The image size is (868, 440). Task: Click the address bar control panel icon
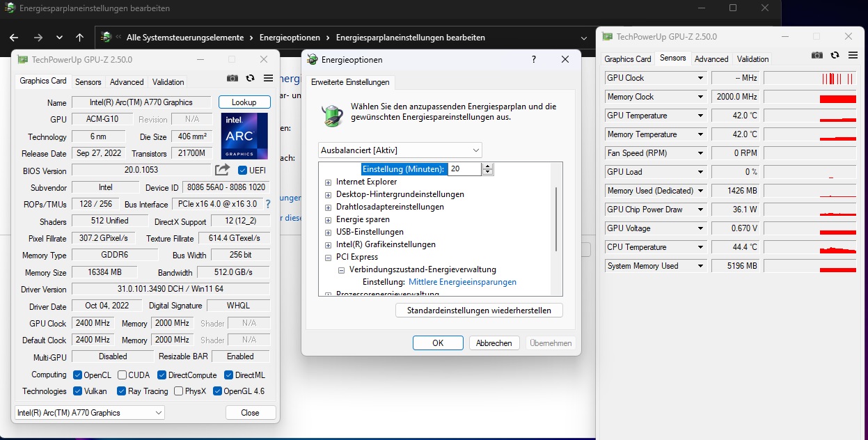[106, 38]
